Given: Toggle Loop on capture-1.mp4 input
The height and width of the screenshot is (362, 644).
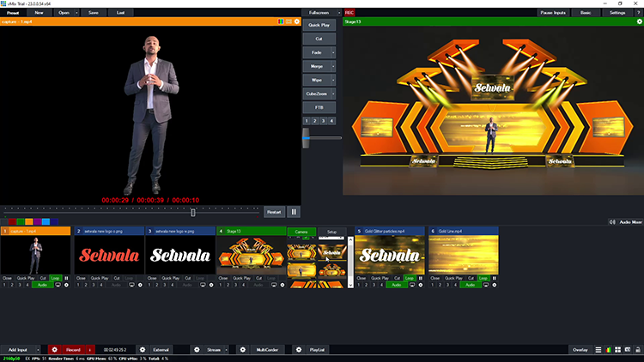Looking at the screenshot, I should (56, 278).
